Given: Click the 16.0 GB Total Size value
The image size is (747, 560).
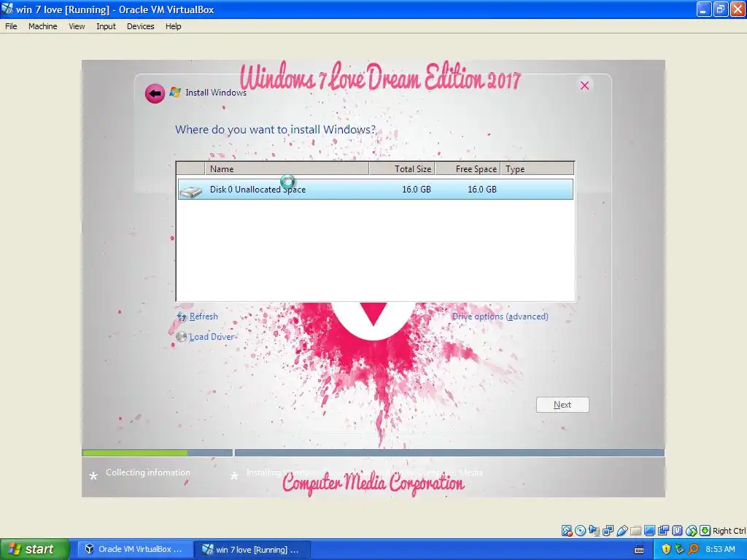Looking at the screenshot, I should click(x=417, y=190).
